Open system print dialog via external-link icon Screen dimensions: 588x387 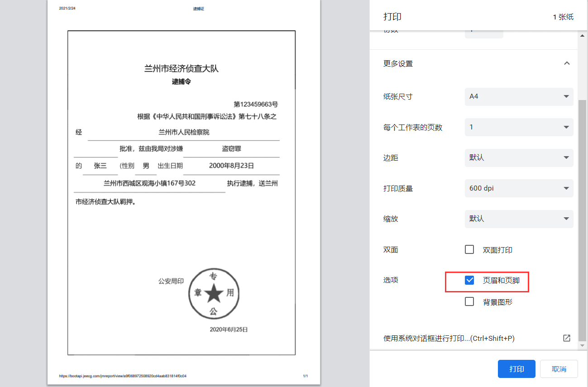(567, 338)
